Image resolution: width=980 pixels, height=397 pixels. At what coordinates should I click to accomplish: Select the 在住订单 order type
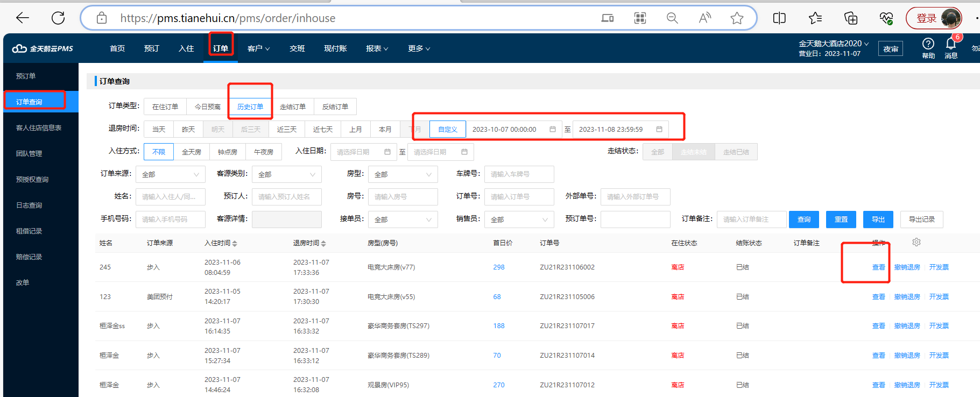point(165,107)
